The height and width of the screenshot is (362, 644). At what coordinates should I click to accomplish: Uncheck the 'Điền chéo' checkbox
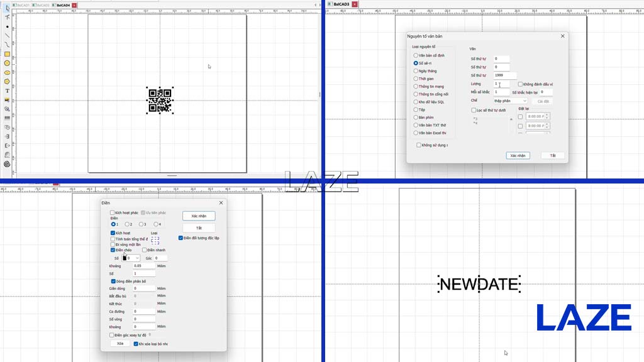pos(113,250)
